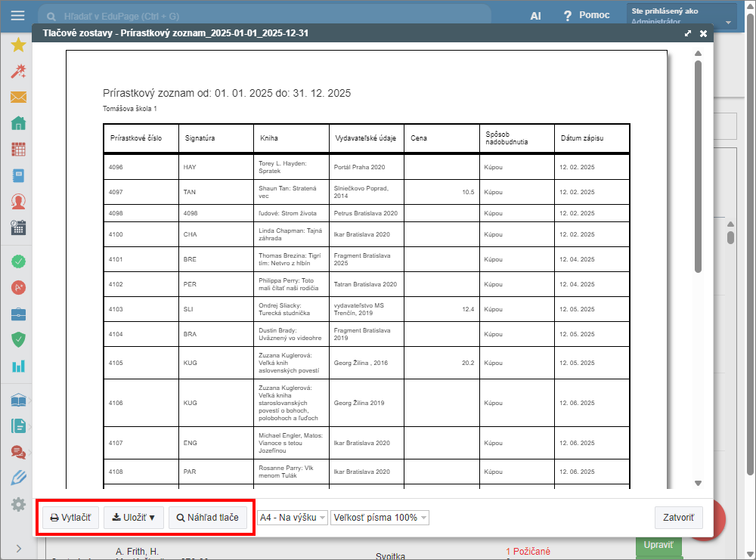Open the blue briefcase icon in sidebar

(18, 314)
